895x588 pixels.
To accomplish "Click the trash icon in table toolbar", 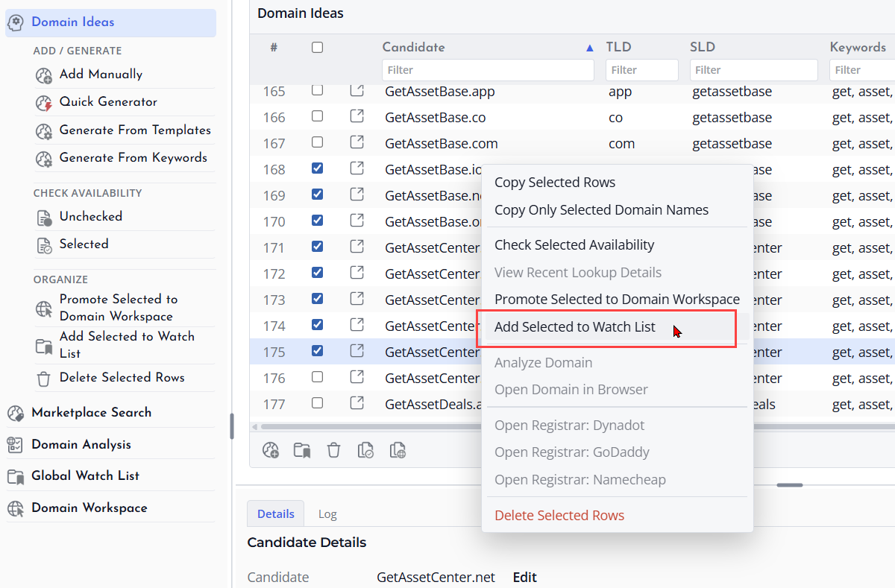I will pos(334,450).
